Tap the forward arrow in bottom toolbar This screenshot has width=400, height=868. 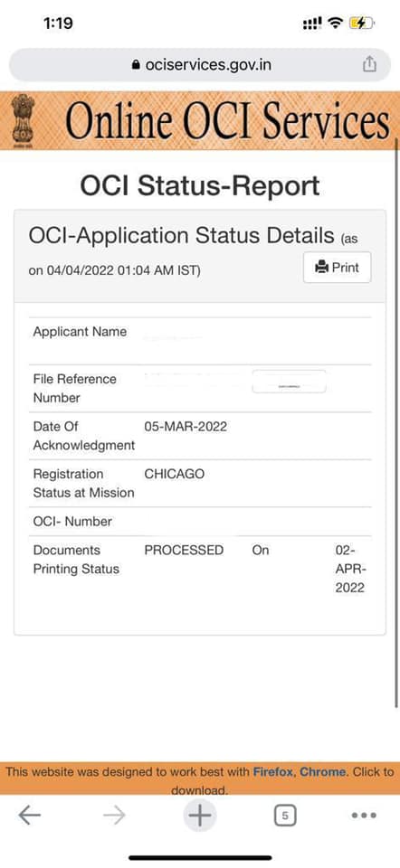coord(114,815)
